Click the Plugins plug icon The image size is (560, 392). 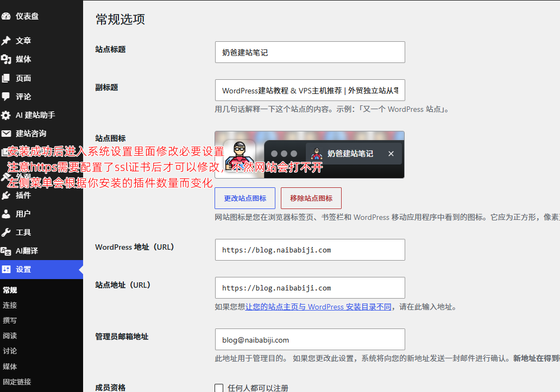(6, 195)
